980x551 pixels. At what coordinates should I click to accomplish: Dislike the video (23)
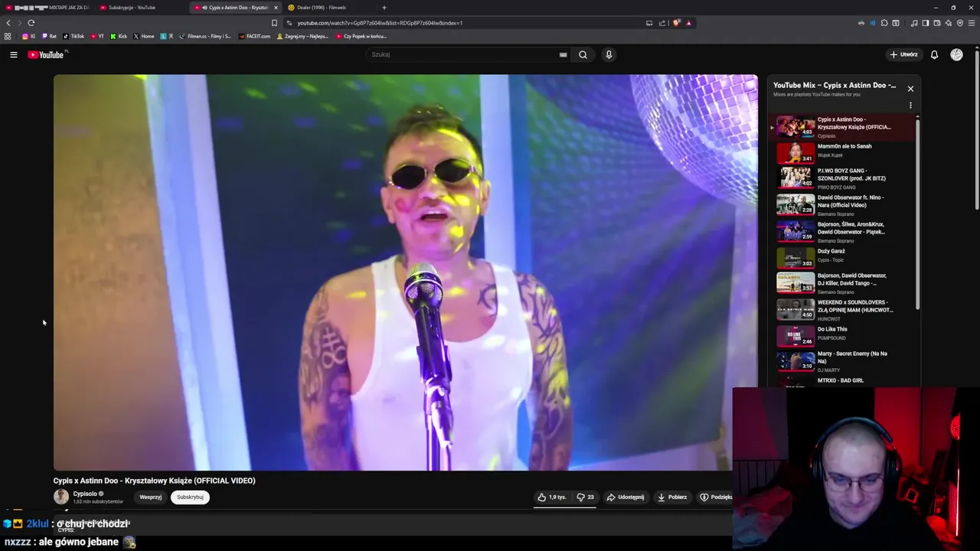586,497
